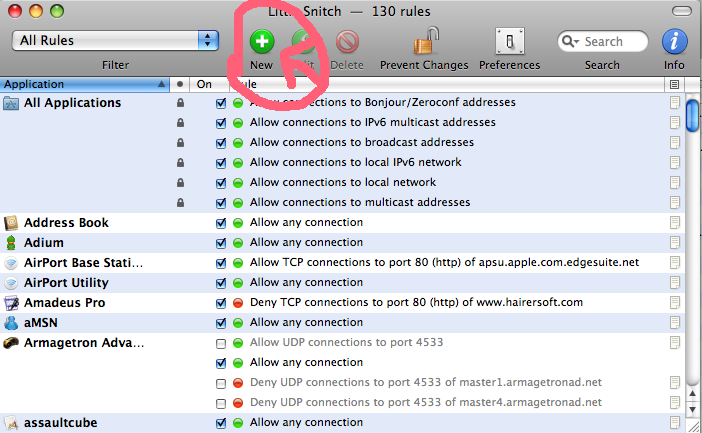Enable Deny UDP master4.armagetronad.net rule

(221, 403)
